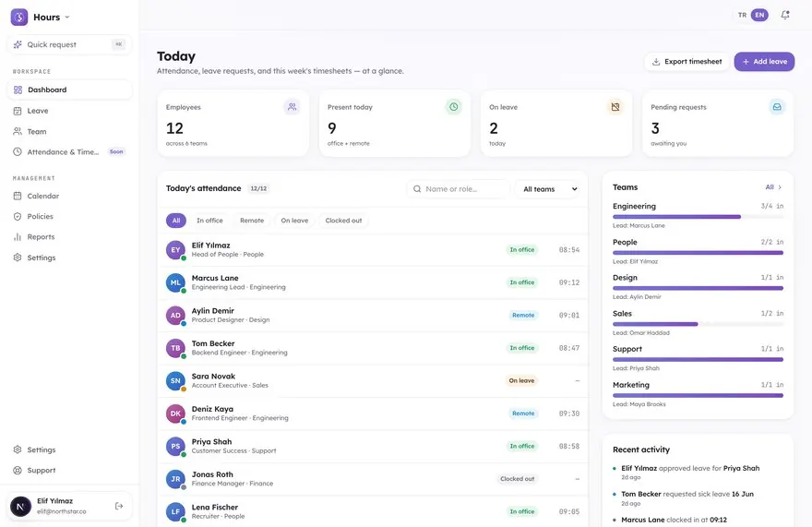
Task: Click the bottom Settings gear icon
Action: click(x=18, y=449)
